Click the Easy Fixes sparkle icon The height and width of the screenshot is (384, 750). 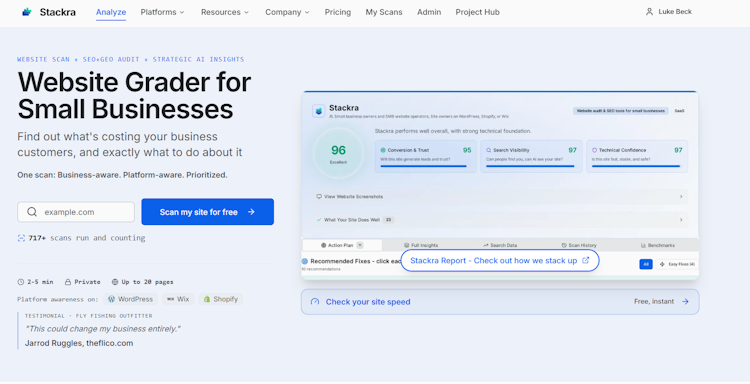[662, 264]
